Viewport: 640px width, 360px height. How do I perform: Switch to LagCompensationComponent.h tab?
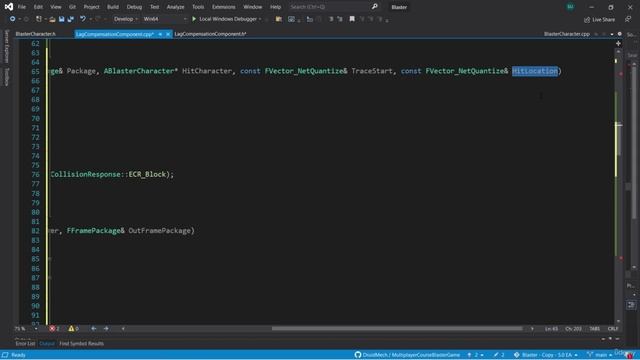click(210, 34)
